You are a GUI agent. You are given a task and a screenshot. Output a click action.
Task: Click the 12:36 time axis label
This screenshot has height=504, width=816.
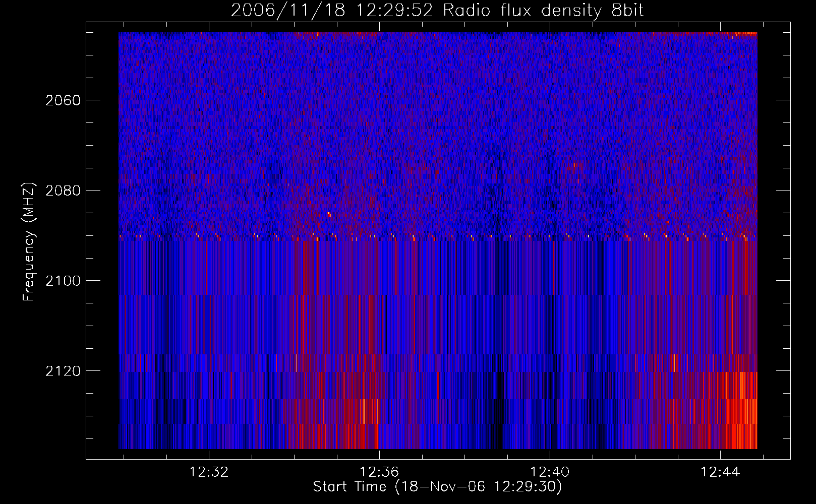379,472
